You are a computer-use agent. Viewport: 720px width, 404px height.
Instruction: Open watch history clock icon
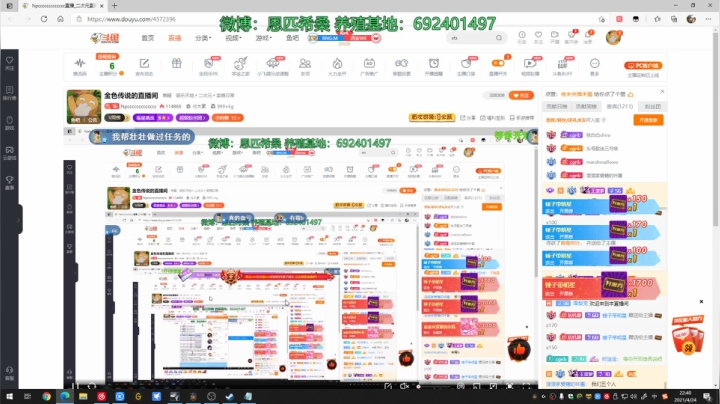522,37
